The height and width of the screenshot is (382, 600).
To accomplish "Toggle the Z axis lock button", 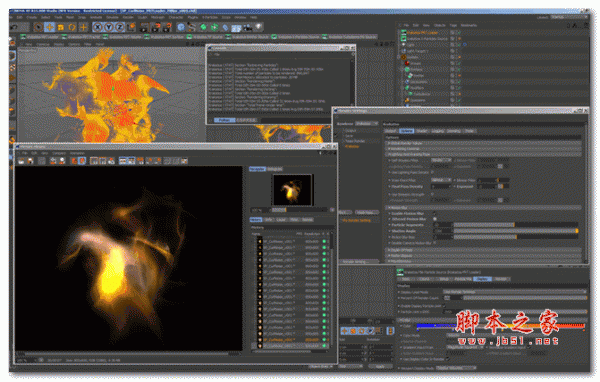I will (120, 27).
